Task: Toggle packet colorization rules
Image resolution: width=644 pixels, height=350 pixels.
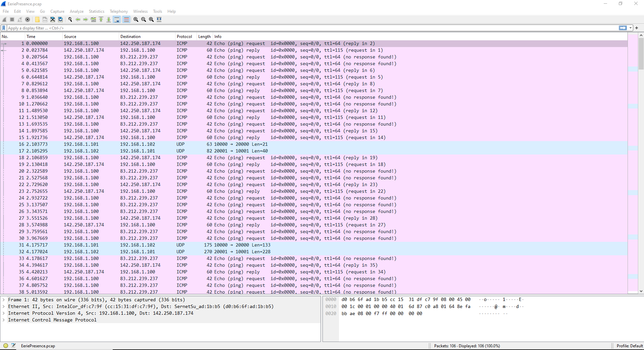Action: (x=126, y=19)
